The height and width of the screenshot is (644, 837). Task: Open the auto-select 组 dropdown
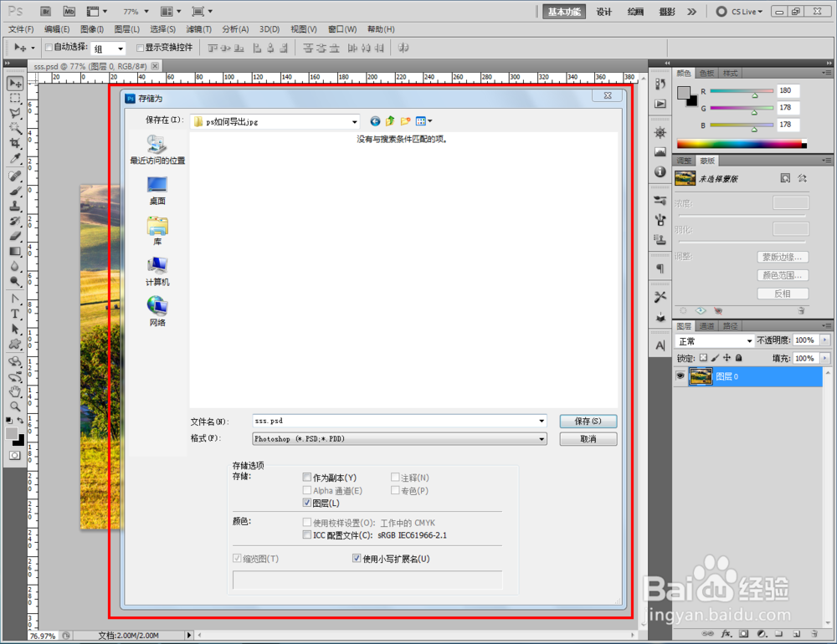[121, 49]
